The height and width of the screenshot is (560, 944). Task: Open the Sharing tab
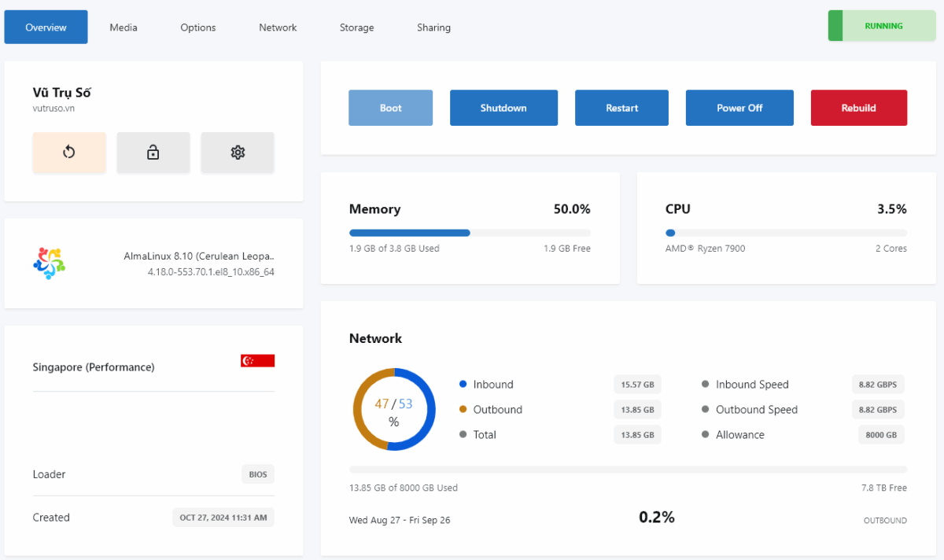coord(433,28)
